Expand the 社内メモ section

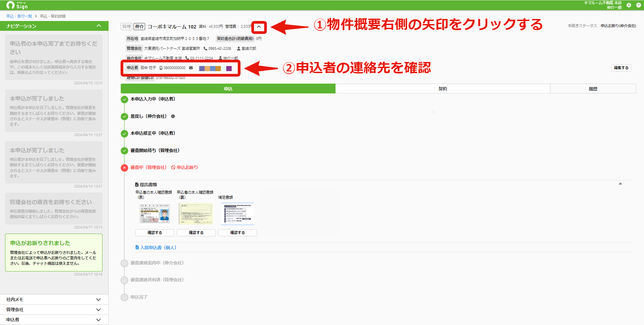(x=54, y=299)
